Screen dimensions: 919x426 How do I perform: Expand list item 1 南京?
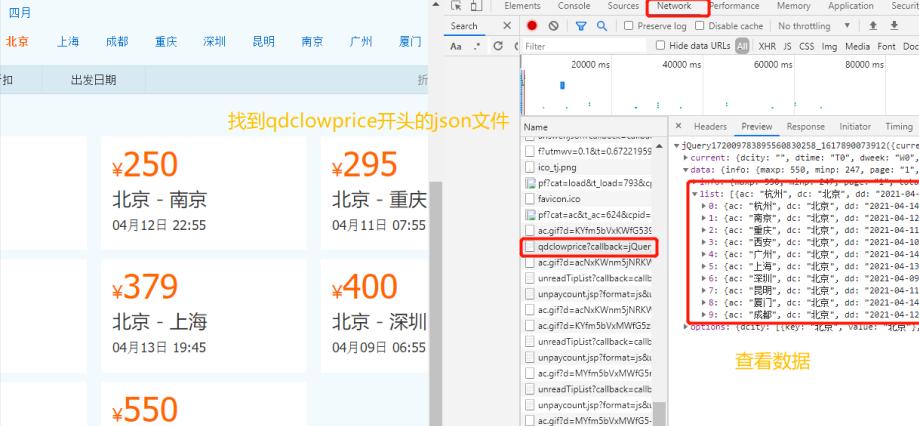[704, 217]
